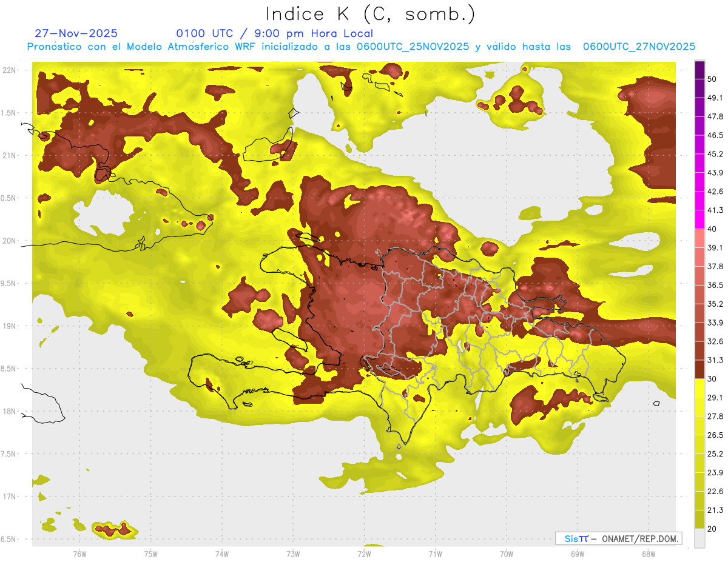Click the '18N' latitude label
This screenshot has width=728, height=562.
[9, 411]
